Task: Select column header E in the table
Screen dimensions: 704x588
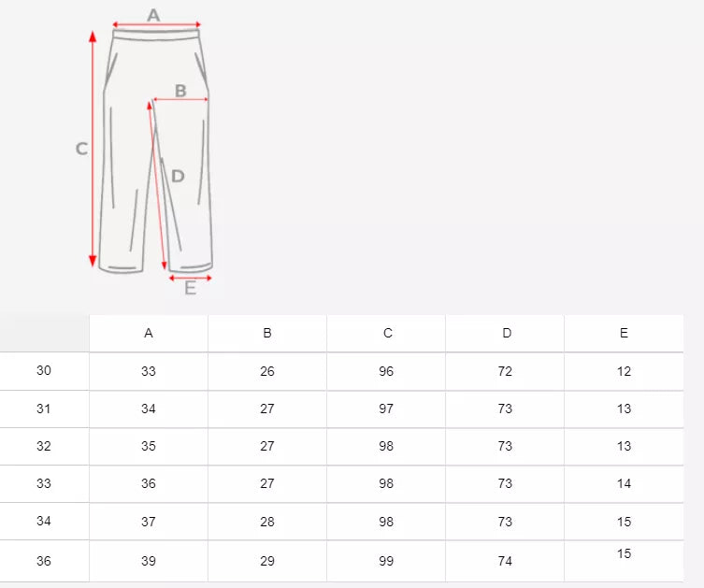Action: [x=624, y=334]
